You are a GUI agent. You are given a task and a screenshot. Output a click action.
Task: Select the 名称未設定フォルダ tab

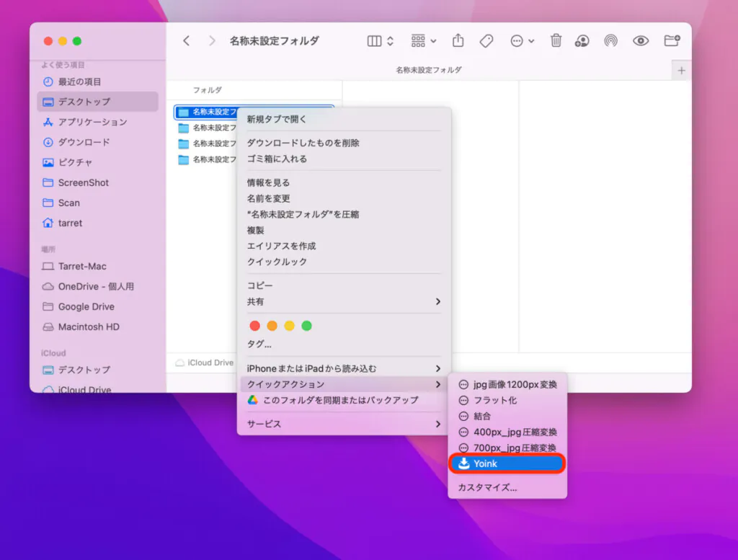(428, 70)
